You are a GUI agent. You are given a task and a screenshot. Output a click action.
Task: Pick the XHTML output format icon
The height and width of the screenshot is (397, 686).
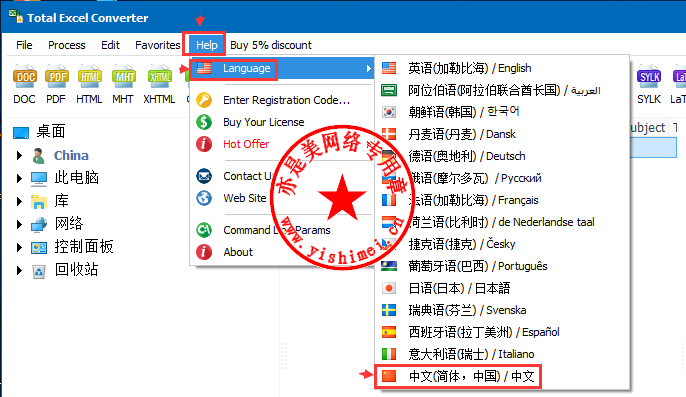pyautogui.click(x=159, y=76)
